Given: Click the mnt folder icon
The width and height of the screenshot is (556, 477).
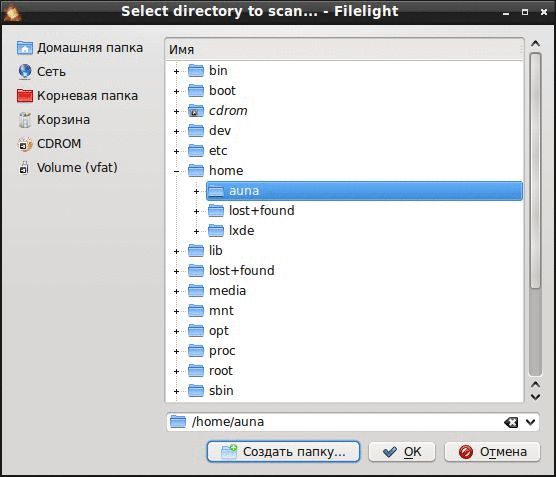Looking at the screenshot, I should [196, 311].
